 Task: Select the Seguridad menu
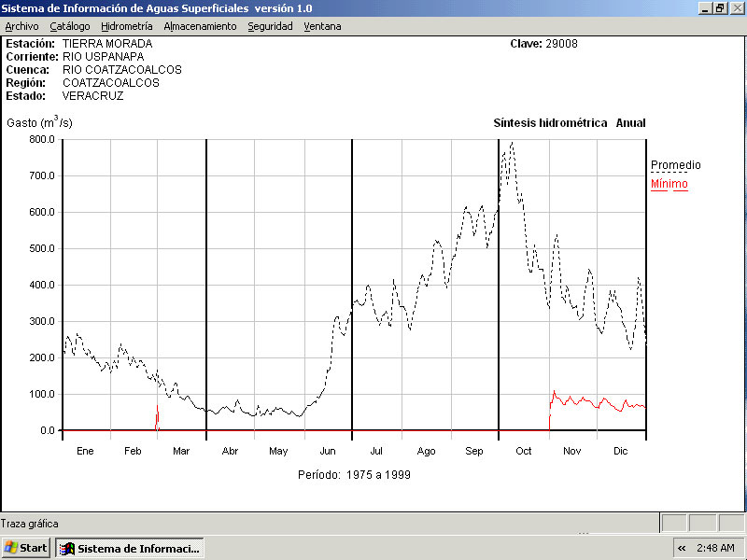point(270,26)
